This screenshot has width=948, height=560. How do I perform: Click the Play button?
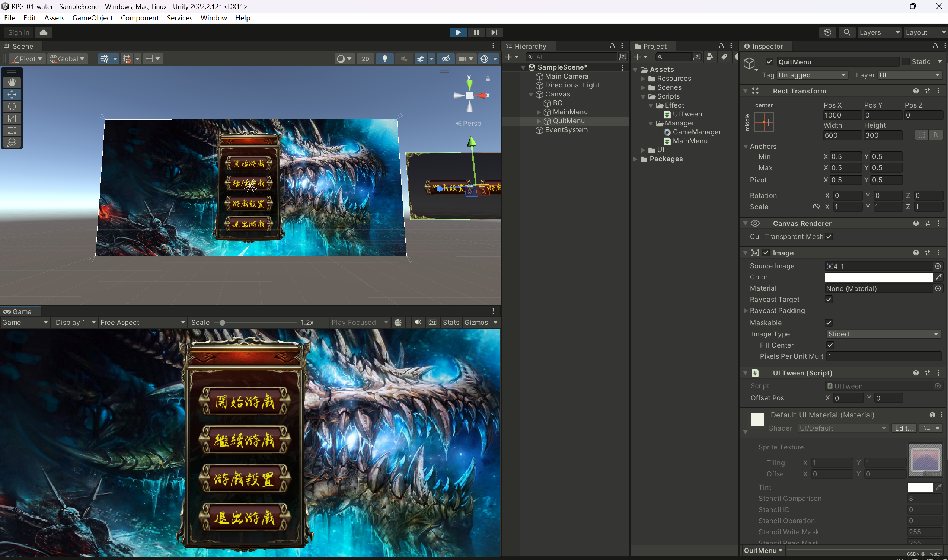458,32
